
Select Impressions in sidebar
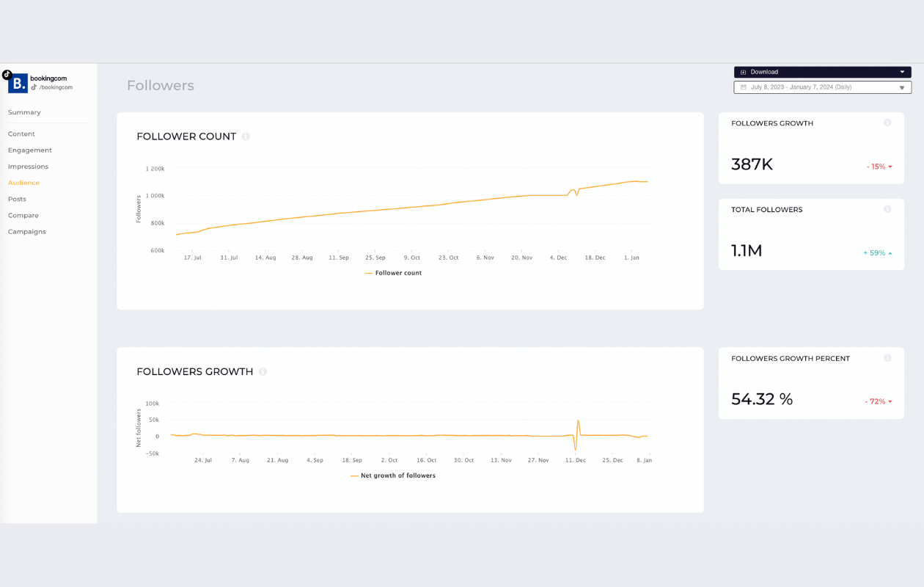(29, 167)
